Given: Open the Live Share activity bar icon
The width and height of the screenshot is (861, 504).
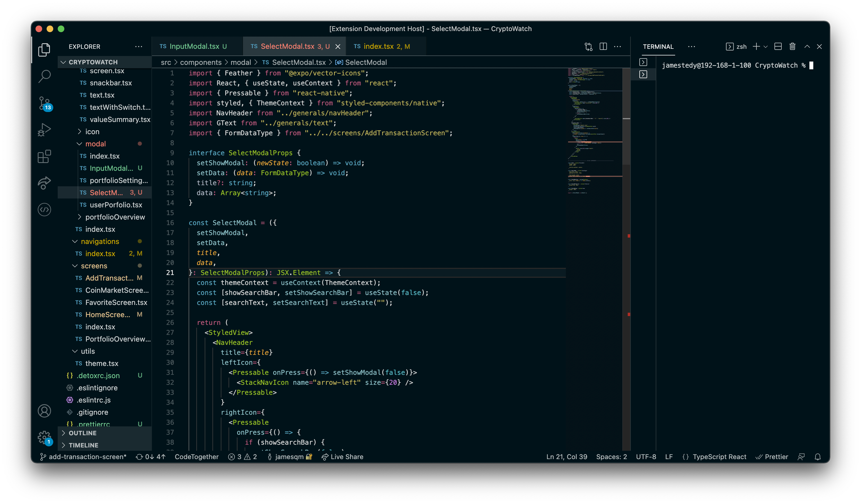Looking at the screenshot, I should 44,183.
